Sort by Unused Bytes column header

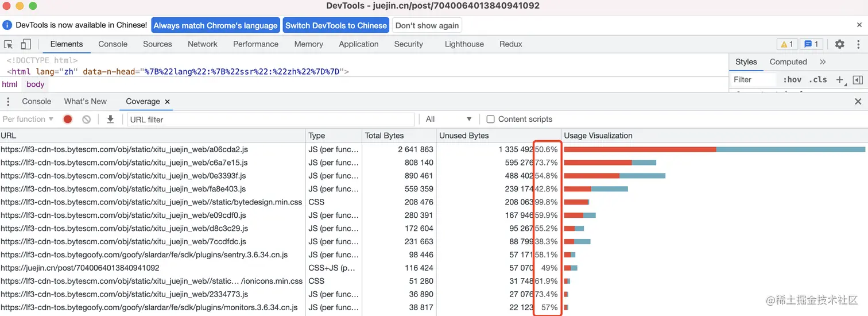[x=498, y=136]
